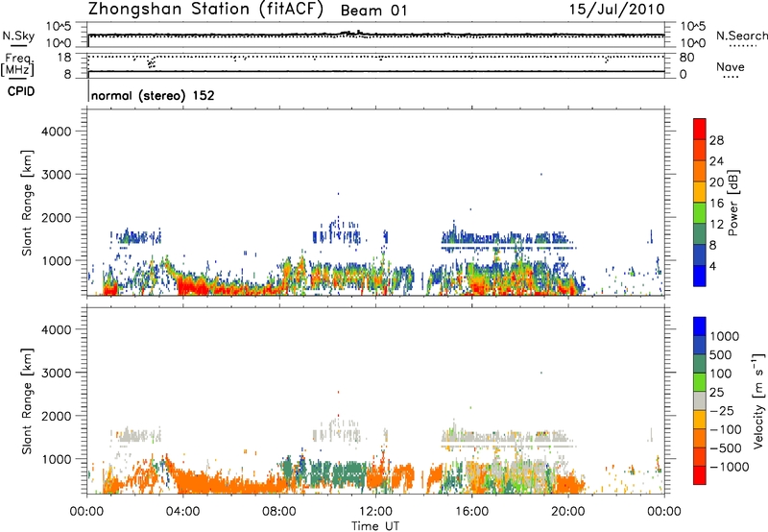The height and width of the screenshot is (532, 768).
Task: Click "1000" range tick in the velocity panel
Action: [57, 459]
